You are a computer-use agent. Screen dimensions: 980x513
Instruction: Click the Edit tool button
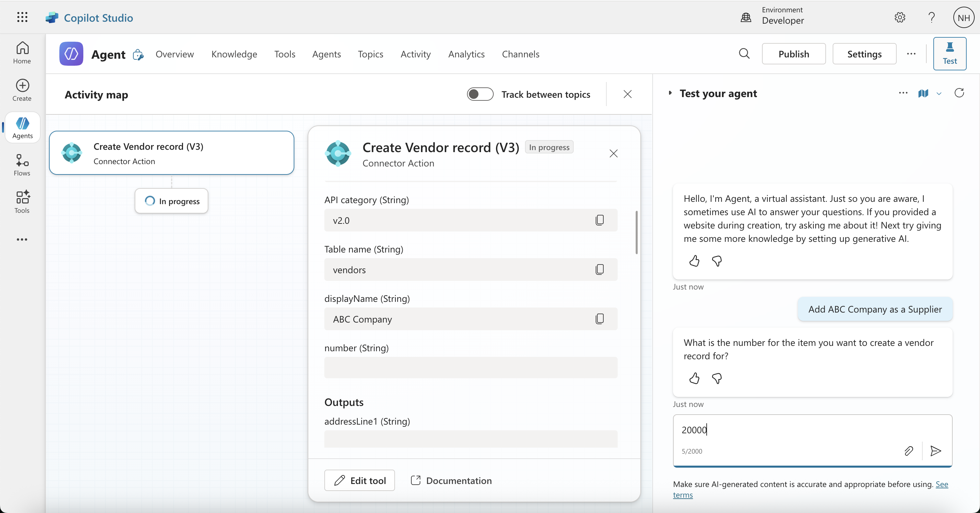(360, 480)
